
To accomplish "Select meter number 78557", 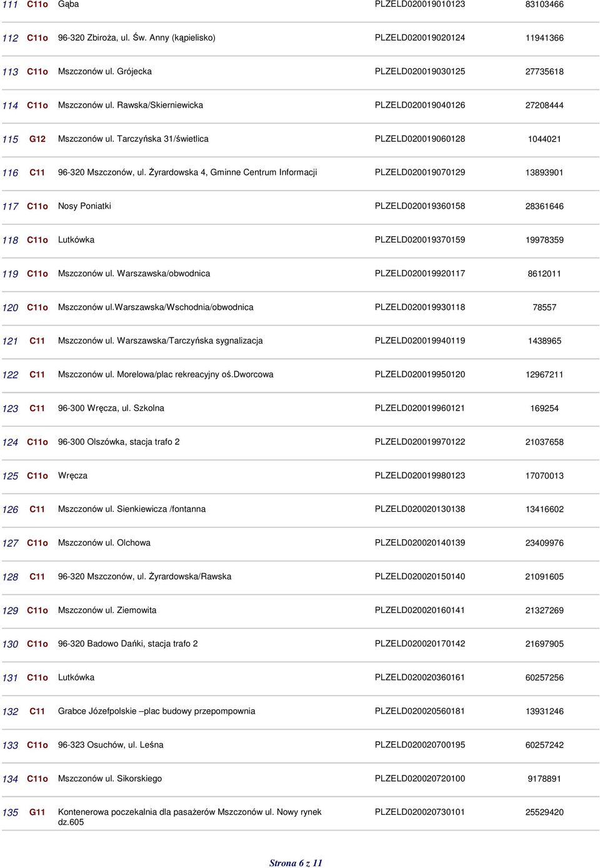I will coord(544,307).
